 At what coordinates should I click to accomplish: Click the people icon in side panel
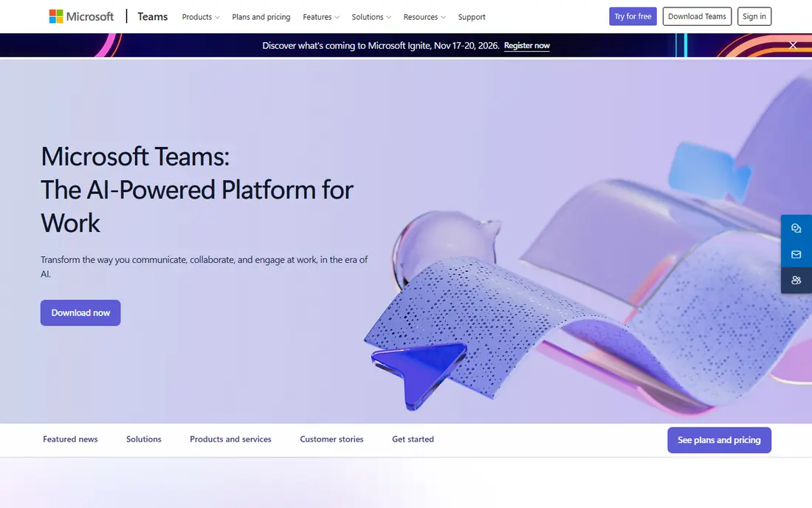(x=796, y=280)
